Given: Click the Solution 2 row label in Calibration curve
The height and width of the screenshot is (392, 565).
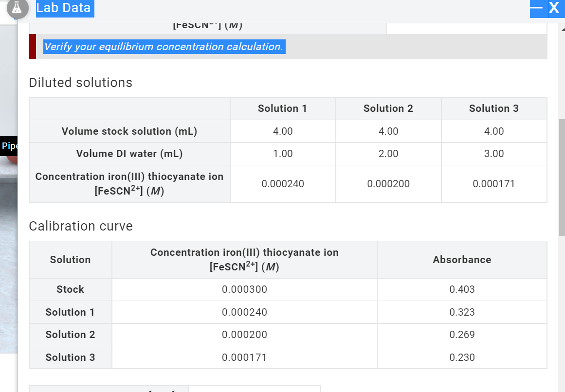Looking at the screenshot, I should click(x=70, y=335).
